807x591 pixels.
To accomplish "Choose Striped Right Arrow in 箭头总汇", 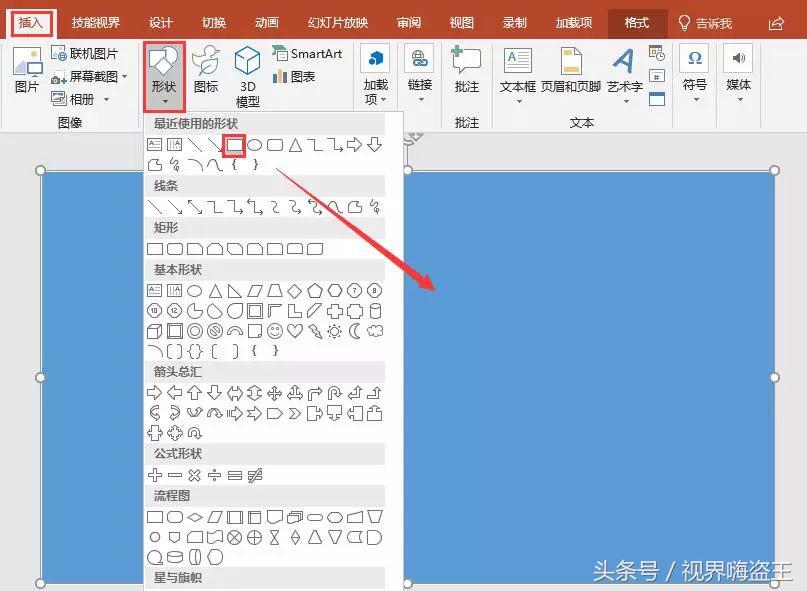I will tap(235, 413).
